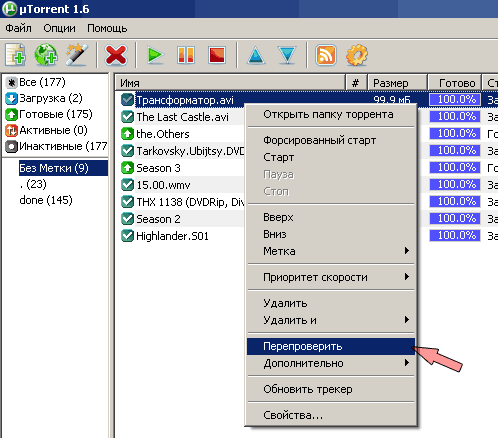The width and height of the screenshot is (498, 438).
Task: Select the the.Others torrent
Action: [163, 134]
